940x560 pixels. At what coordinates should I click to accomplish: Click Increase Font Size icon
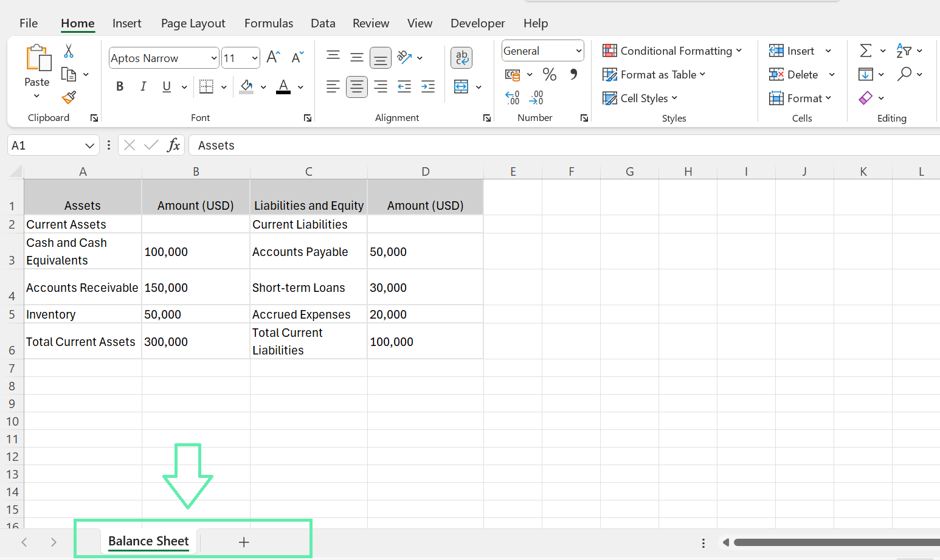click(x=273, y=57)
